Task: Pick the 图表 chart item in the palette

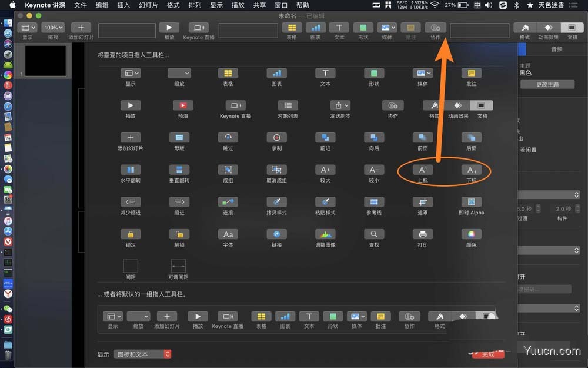Action: [x=277, y=73]
